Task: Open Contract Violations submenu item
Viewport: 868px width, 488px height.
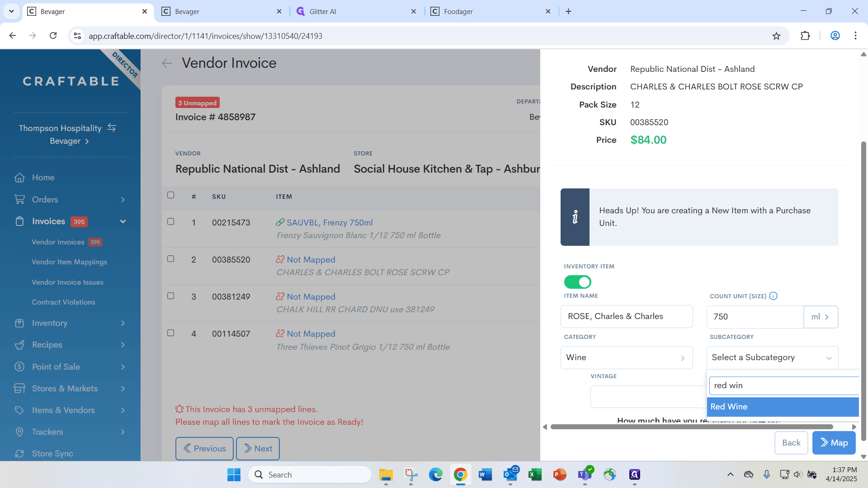Action: pyautogui.click(x=63, y=302)
